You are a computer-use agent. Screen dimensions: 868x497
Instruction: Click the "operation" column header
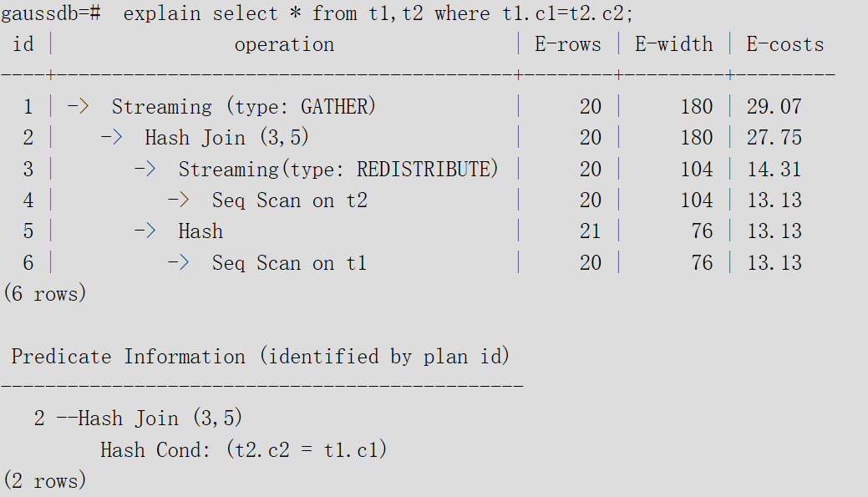[x=284, y=44]
